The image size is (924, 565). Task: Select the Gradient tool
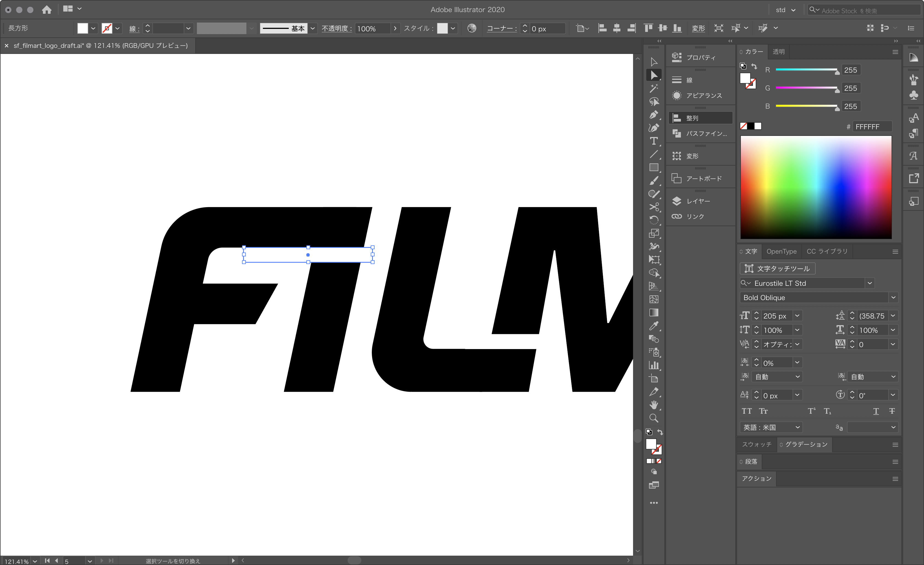click(654, 312)
